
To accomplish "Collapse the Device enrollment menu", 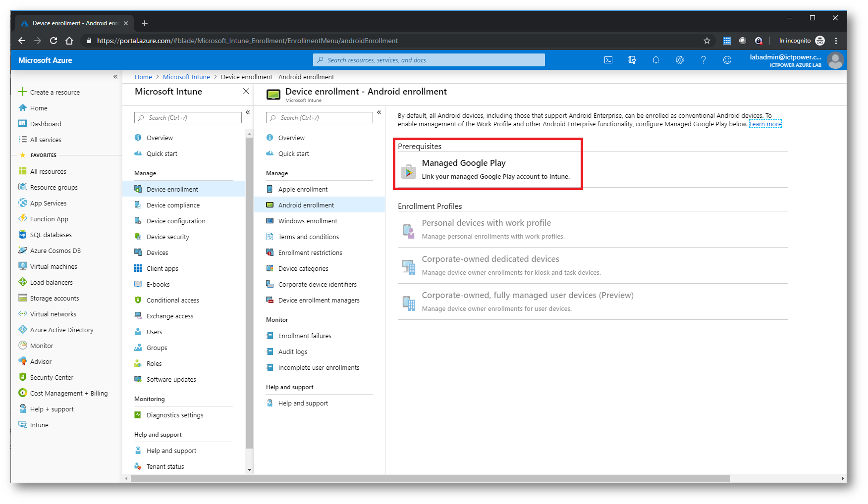I will [x=379, y=113].
